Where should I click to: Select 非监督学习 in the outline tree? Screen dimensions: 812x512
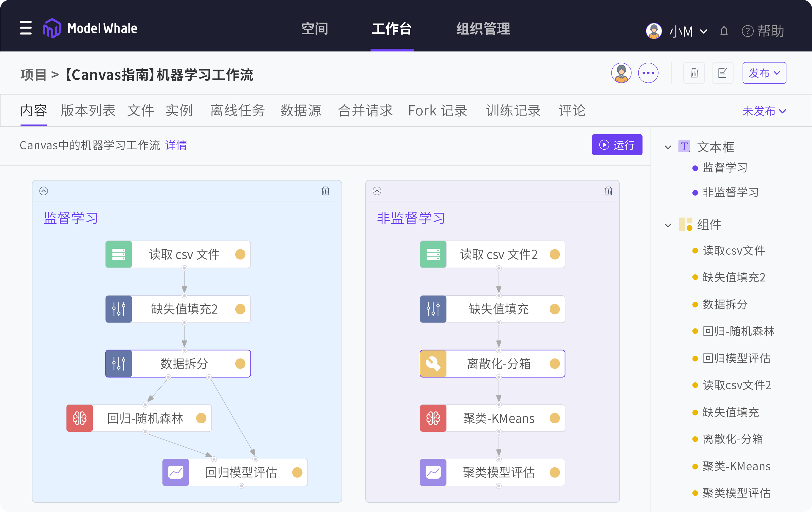pos(731,192)
